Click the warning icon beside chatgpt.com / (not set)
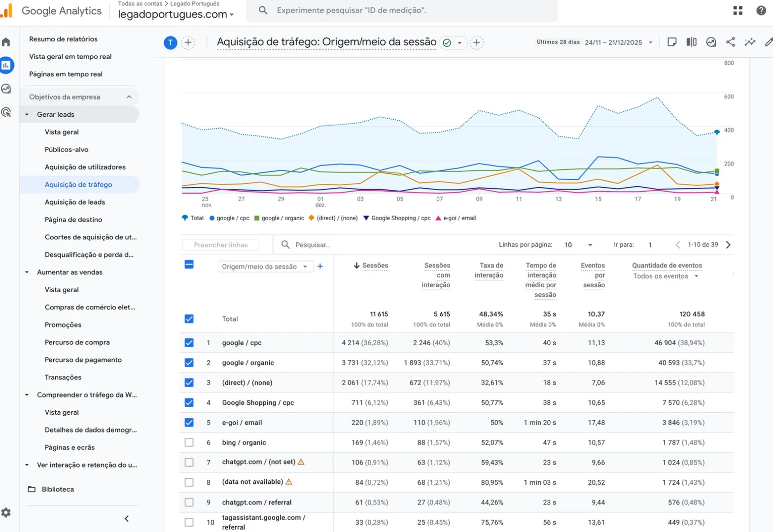 coord(301,462)
